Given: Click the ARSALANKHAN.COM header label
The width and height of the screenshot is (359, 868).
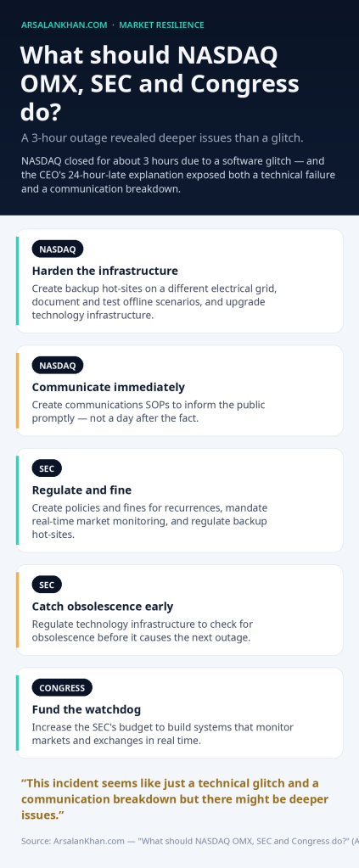Looking at the screenshot, I should click(65, 25).
